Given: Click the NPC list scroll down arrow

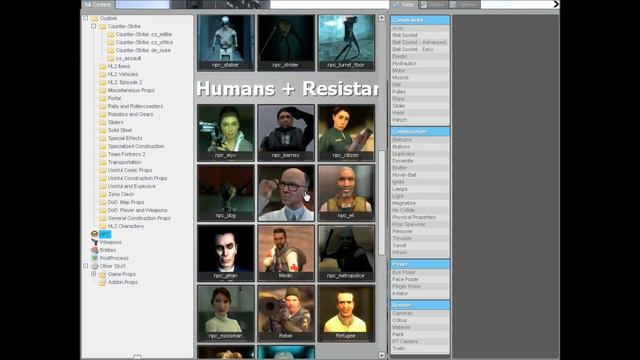Looking at the screenshot, I should pyautogui.click(x=382, y=355).
